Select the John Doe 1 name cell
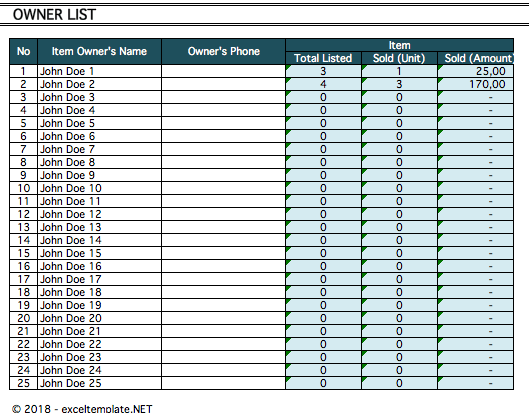The width and height of the screenshot is (529, 413). pyautogui.click(x=99, y=71)
